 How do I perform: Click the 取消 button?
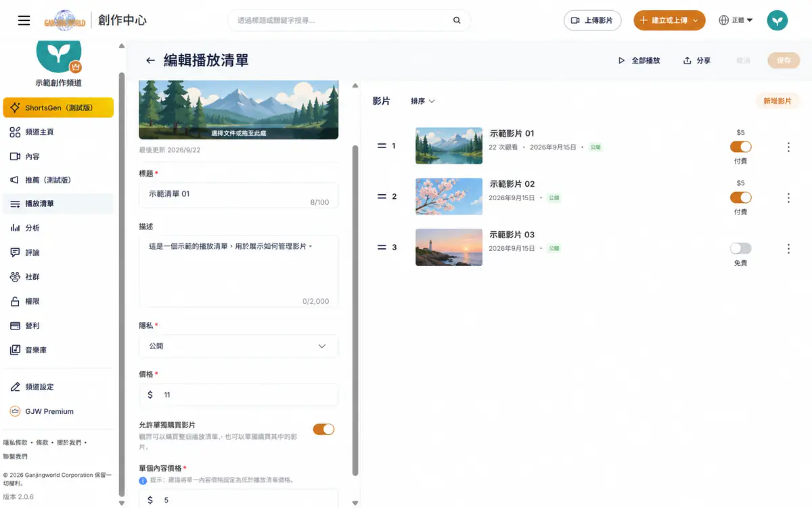pyautogui.click(x=743, y=60)
